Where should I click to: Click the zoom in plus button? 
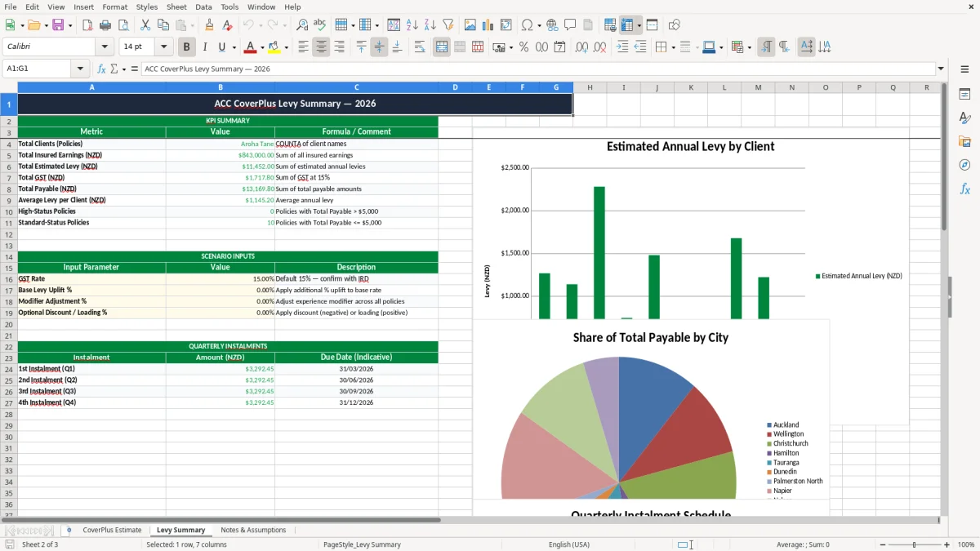point(947,544)
